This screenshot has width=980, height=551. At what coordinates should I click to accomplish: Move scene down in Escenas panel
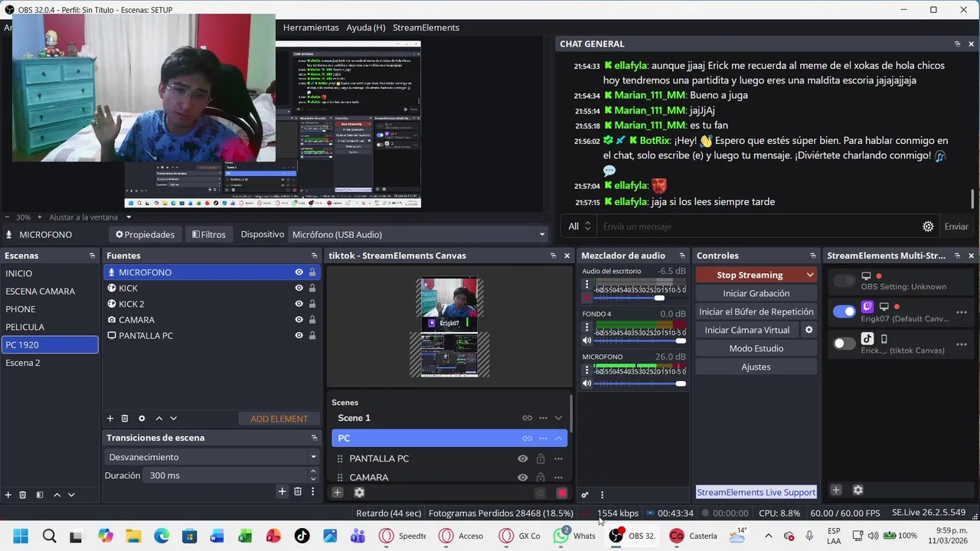[71, 495]
